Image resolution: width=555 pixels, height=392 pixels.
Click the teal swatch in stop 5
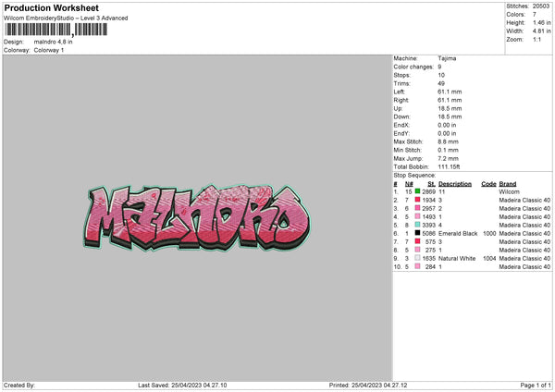click(417, 225)
